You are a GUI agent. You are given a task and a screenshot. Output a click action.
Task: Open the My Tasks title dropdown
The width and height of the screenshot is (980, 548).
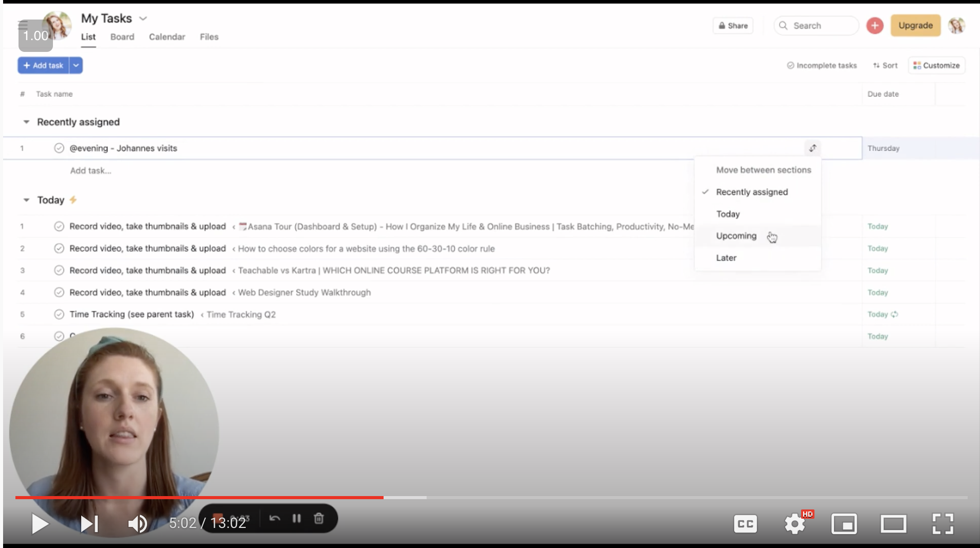pyautogui.click(x=143, y=19)
